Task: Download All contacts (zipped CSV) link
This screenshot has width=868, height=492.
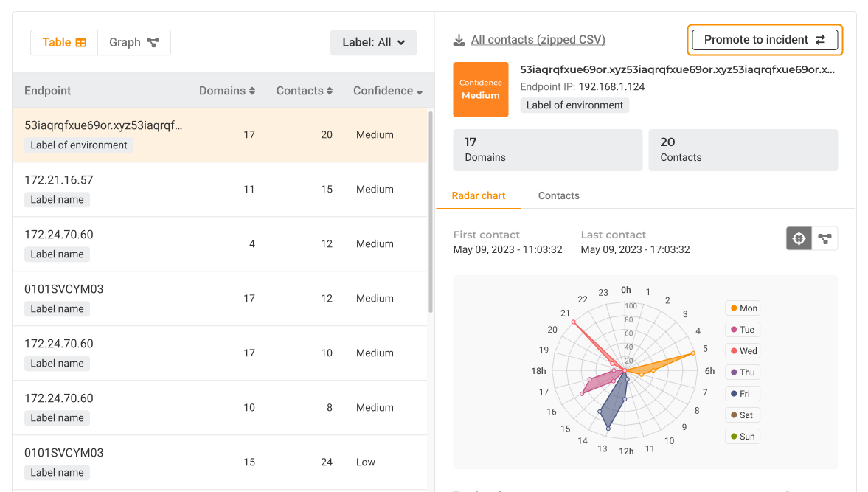Action: click(538, 40)
